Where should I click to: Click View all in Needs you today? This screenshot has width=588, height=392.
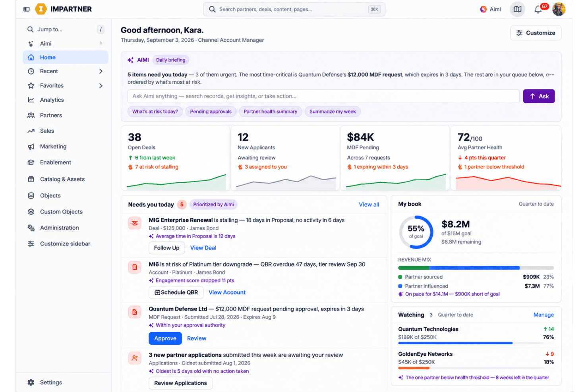369,205
